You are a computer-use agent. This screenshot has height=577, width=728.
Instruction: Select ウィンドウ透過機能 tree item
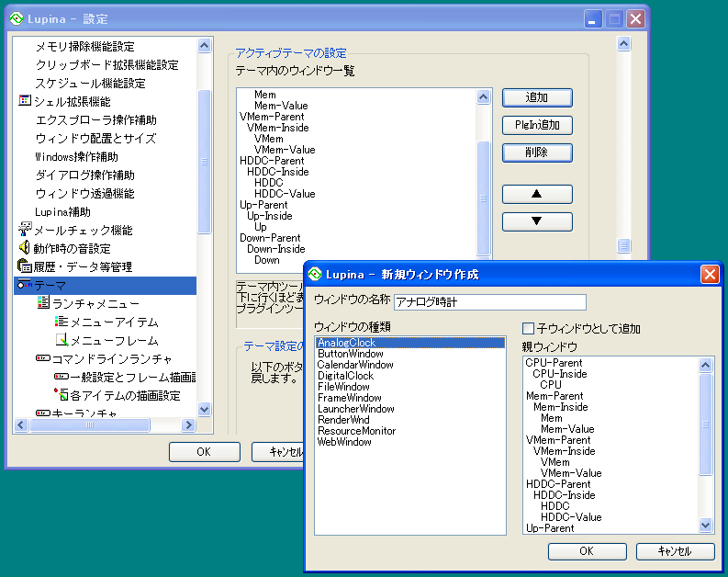pyautogui.click(x=85, y=193)
